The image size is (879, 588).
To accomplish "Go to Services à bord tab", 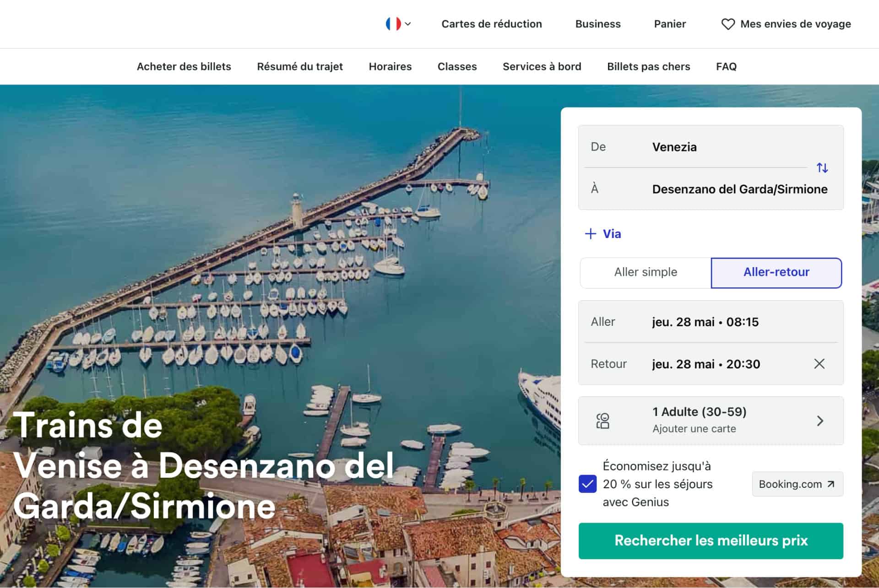I will 542,66.
